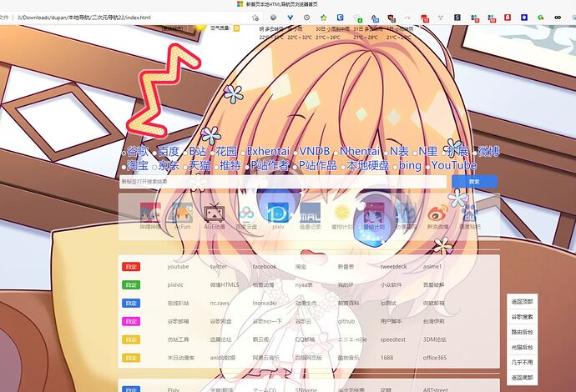
Task: Click the blue 搜索 search button
Action: pos(474,181)
